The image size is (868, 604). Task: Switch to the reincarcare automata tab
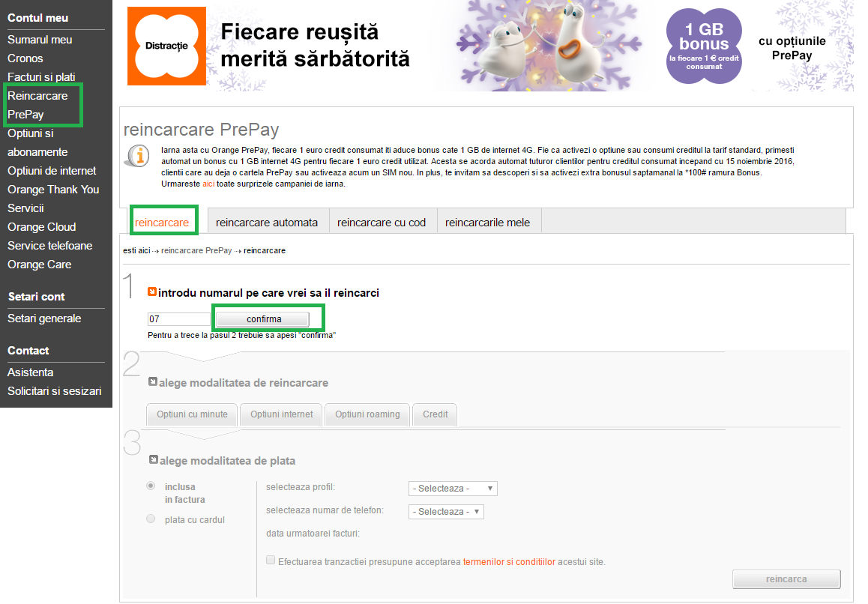click(267, 222)
